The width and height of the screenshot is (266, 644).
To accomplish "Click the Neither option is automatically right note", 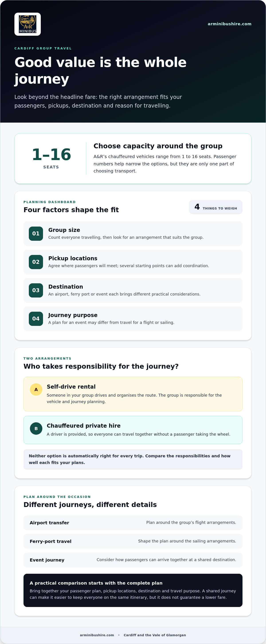I will pyautogui.click(x=133, y=460).
